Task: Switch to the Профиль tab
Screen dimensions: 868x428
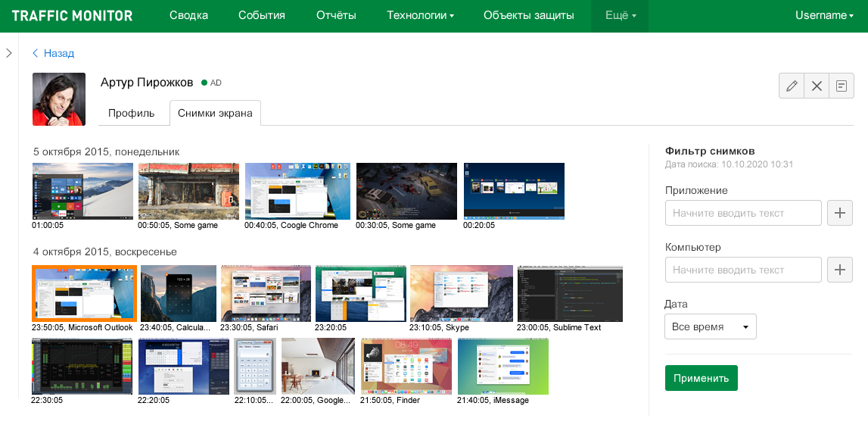Action: 132,113
